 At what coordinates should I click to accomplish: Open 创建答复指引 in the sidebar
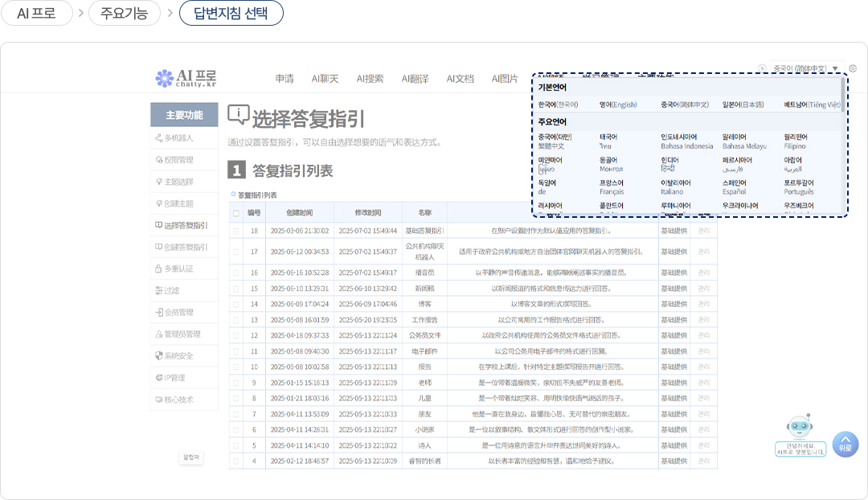pyautogui.click(x=185, y=247)
